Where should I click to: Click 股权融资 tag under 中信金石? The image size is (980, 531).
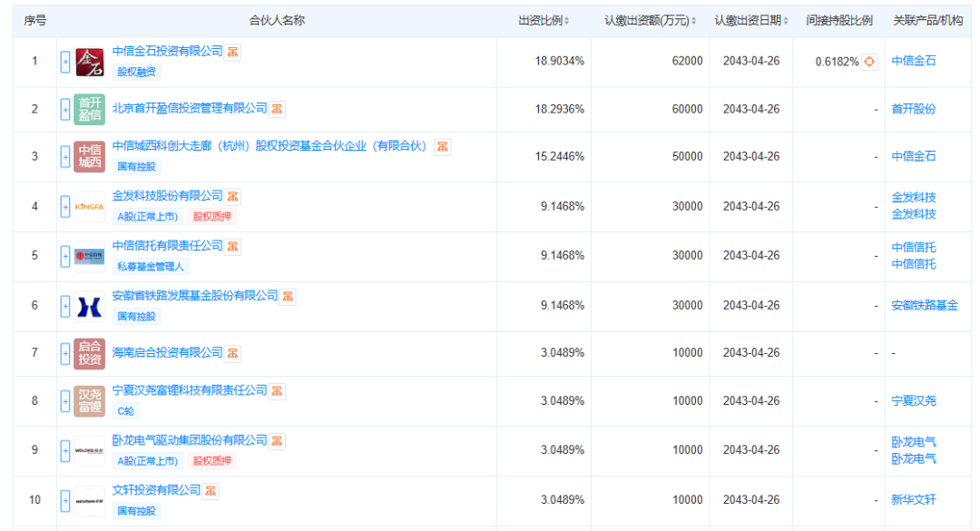pos(137,72)
